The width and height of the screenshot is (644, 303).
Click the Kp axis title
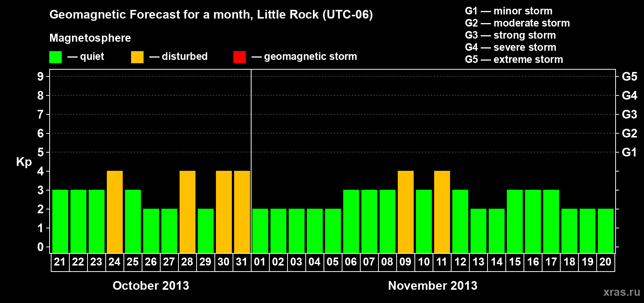pos(24,162)
